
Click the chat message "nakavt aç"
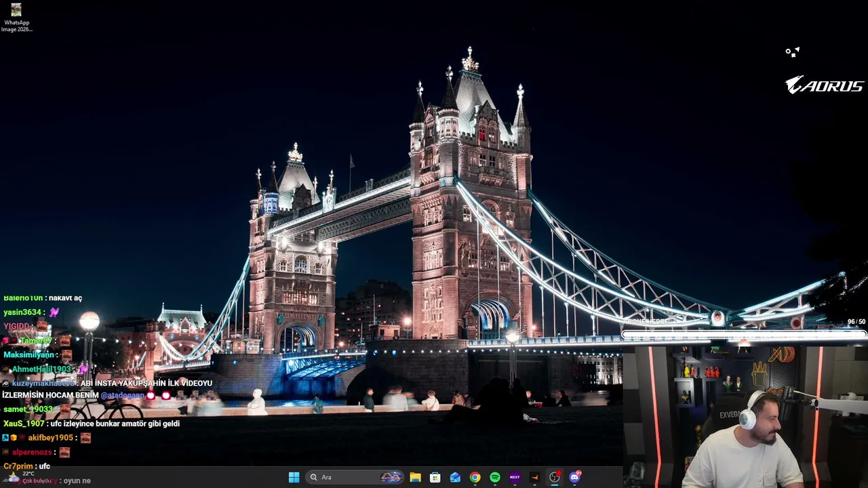pyautogui.click(x=65, y=298)
